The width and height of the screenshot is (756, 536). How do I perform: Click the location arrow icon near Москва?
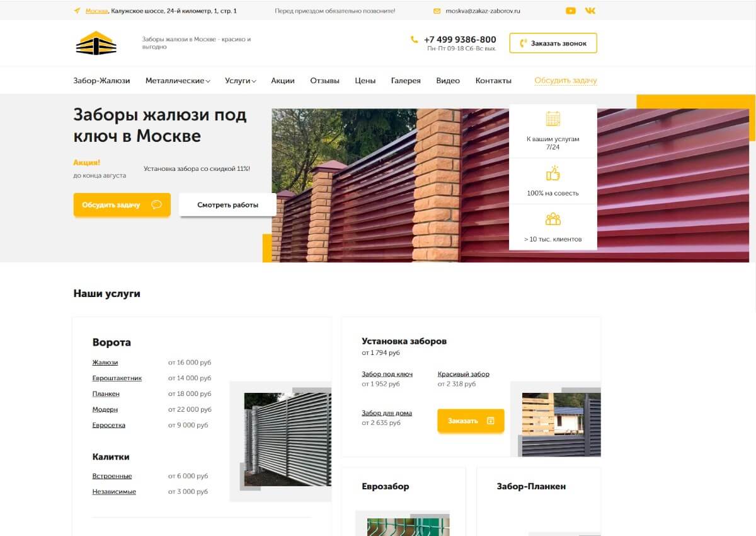coord(77,11)
